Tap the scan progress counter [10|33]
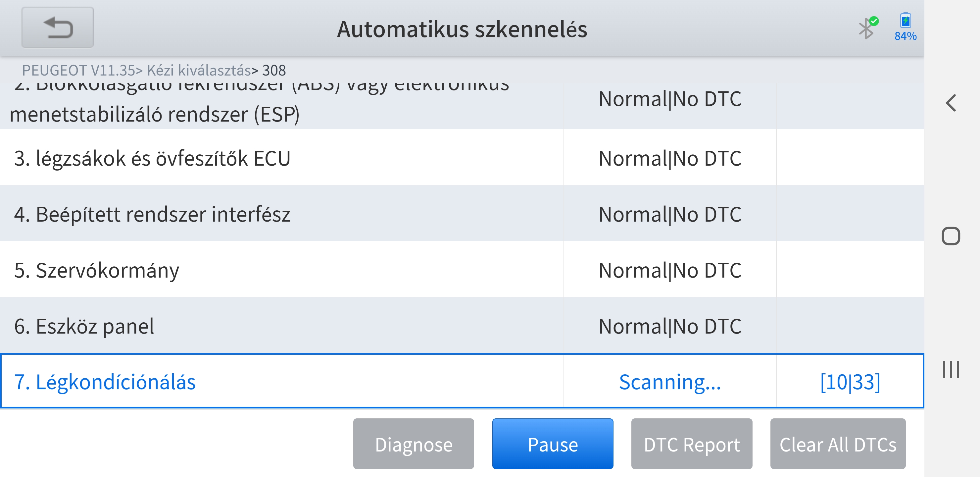 (x=850, y=382)
